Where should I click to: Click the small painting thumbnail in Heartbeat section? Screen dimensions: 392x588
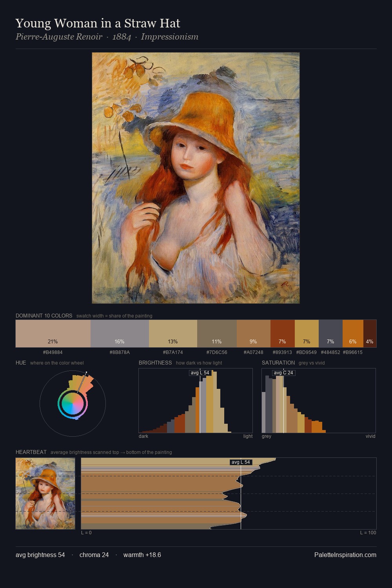pos(45,494)
